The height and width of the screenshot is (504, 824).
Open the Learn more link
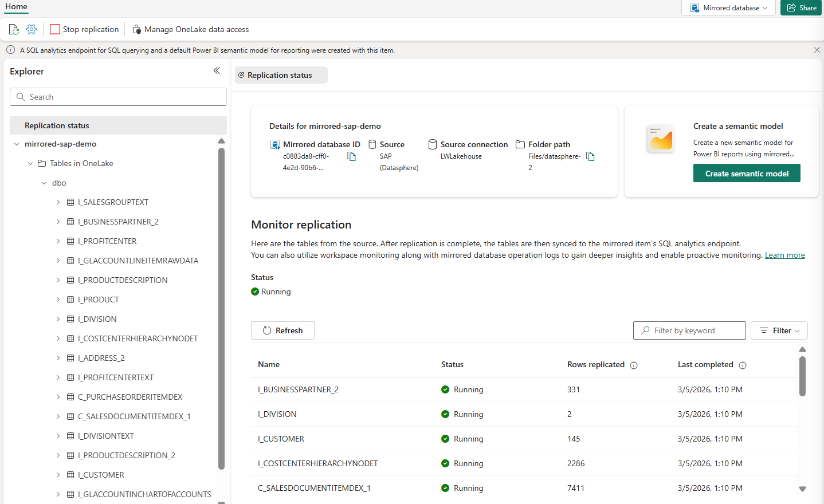[x=784, y=254]
